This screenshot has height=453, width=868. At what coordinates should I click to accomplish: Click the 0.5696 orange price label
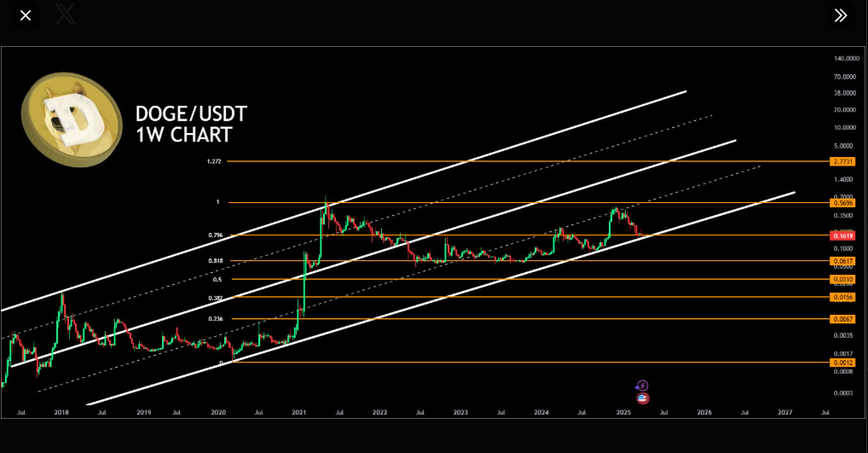coord(842,203)
